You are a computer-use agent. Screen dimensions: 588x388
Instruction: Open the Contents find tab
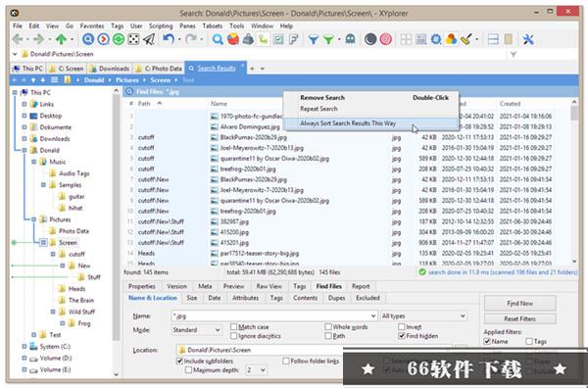tap(305, 298)
